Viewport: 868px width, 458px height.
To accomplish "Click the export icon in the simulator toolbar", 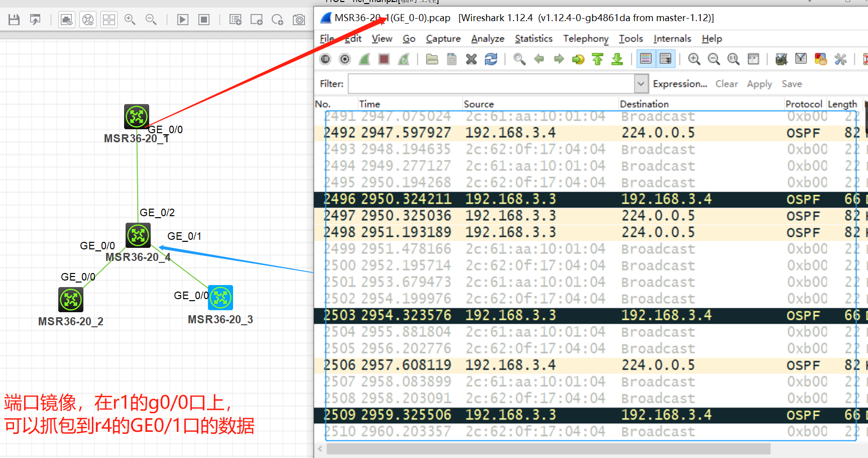I will coord(35,20).
